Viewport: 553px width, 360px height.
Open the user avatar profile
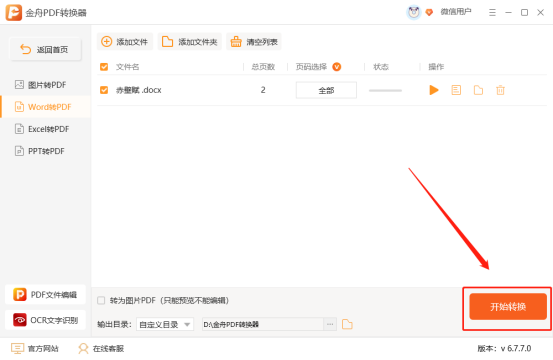tap(414, 13)
